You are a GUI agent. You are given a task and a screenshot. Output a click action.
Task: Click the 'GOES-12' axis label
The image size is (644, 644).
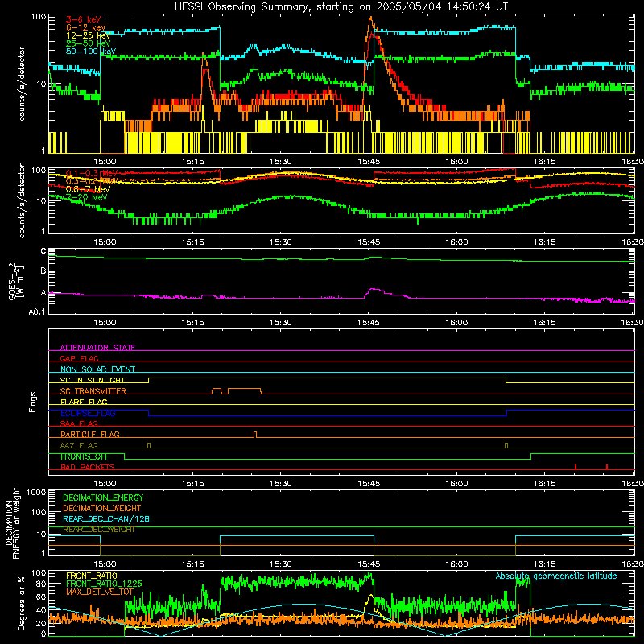click(12, 281)
